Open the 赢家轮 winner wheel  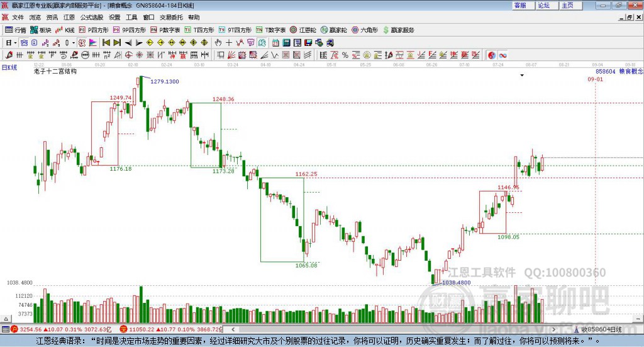pos(333,30)
